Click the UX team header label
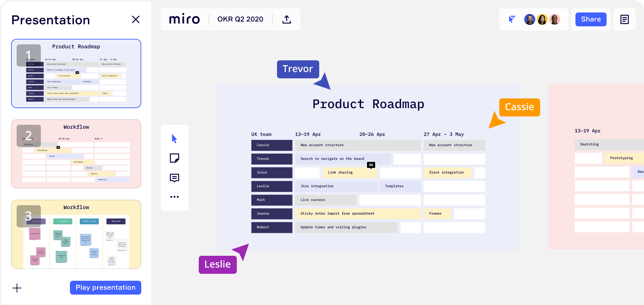Screen dimensions: 644x305 [261, 134]
